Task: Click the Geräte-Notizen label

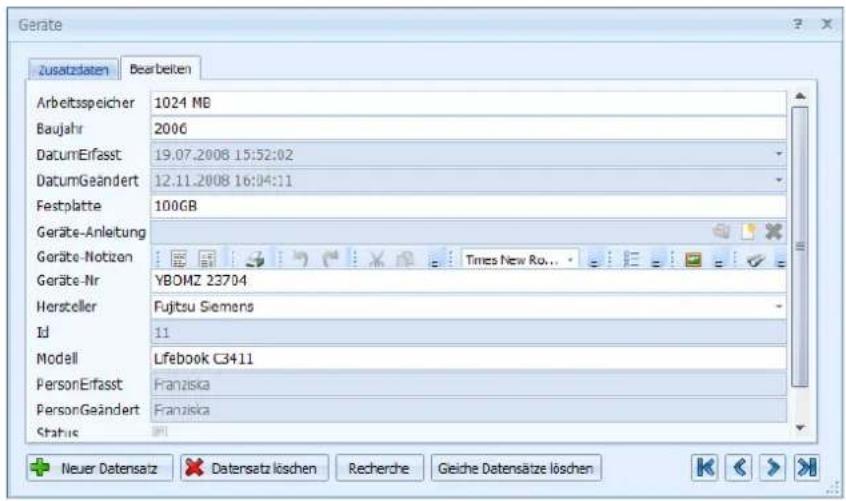Action: point(84,257)
